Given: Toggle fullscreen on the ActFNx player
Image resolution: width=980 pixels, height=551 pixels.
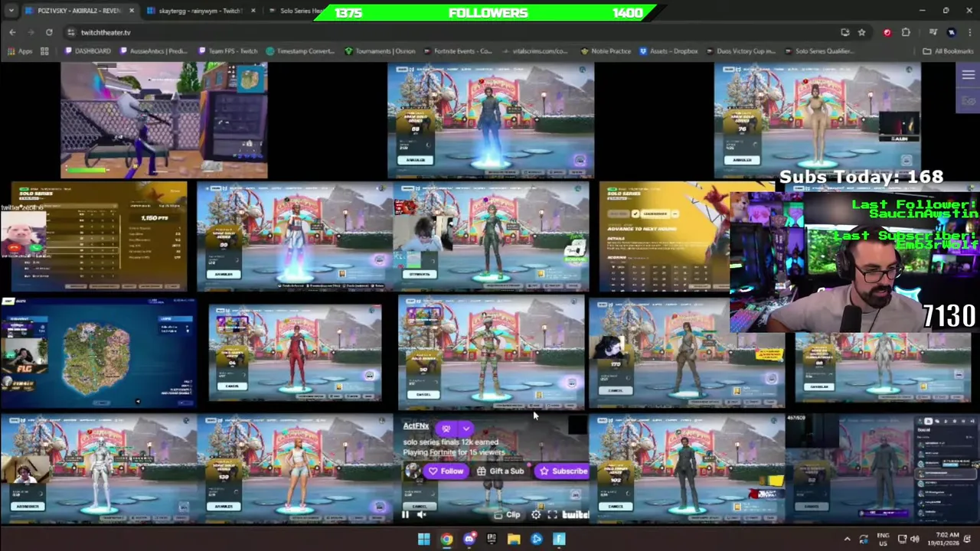Looking at the screenshot, I should click(x=552, y=515).
